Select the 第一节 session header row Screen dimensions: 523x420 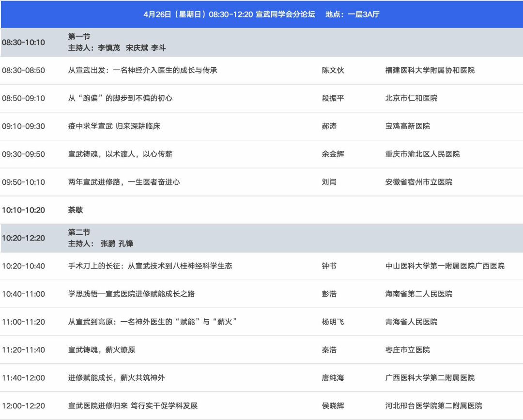click(261, 43)
